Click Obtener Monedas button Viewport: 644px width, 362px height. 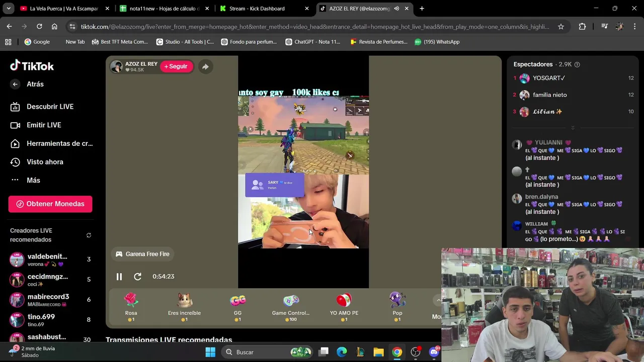[x=50, y=204]
